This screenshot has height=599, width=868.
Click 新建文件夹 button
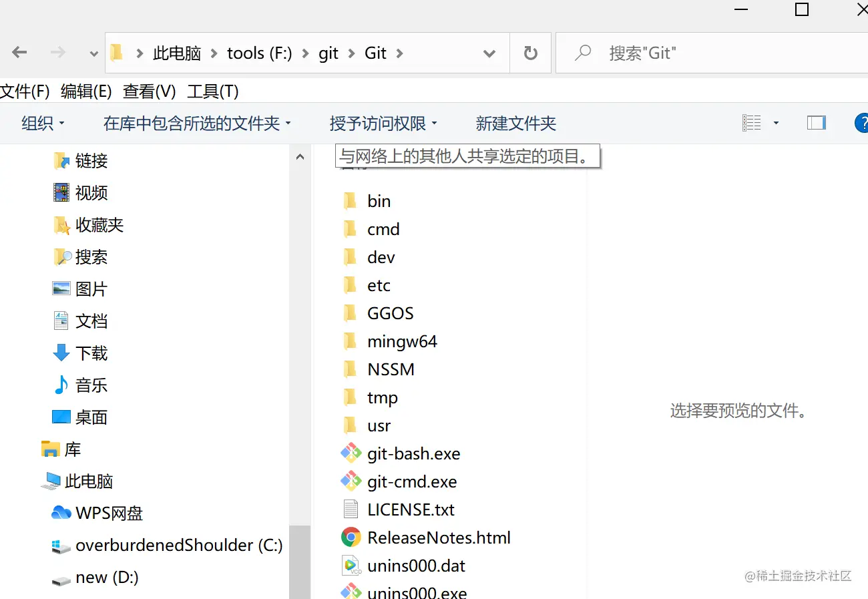pos(515,123)
